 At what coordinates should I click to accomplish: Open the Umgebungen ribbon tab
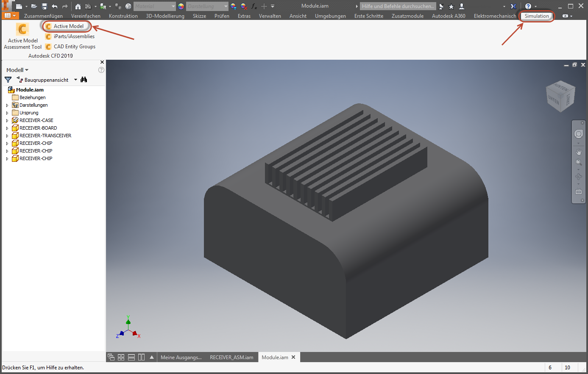[330, 16]
